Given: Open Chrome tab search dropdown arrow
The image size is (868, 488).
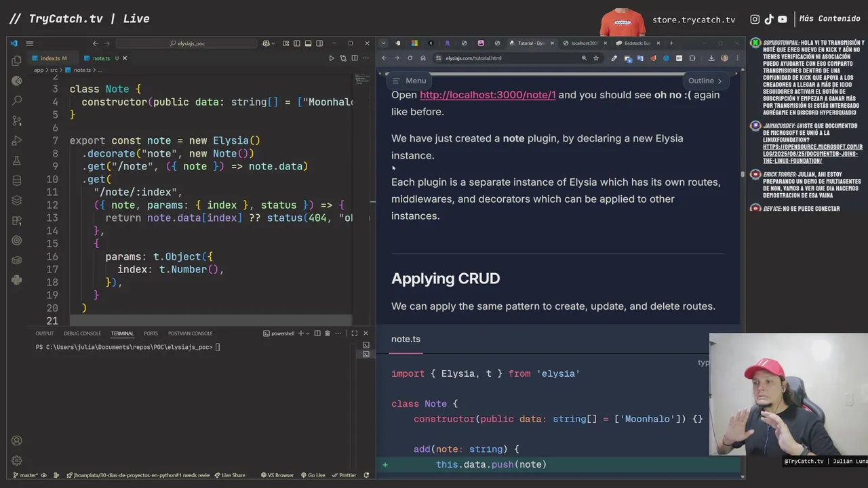Looking at the screenshot, I should [x=384, y=43].
